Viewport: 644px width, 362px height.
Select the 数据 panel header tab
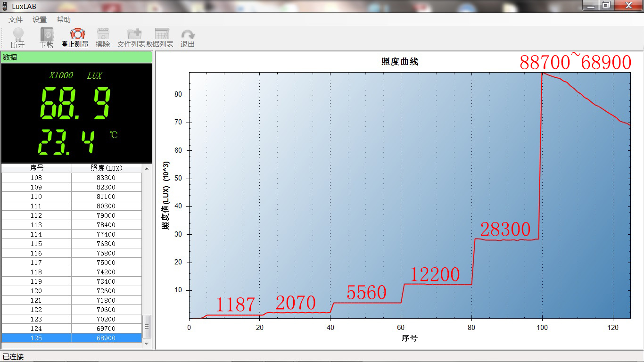coord(76,57)
